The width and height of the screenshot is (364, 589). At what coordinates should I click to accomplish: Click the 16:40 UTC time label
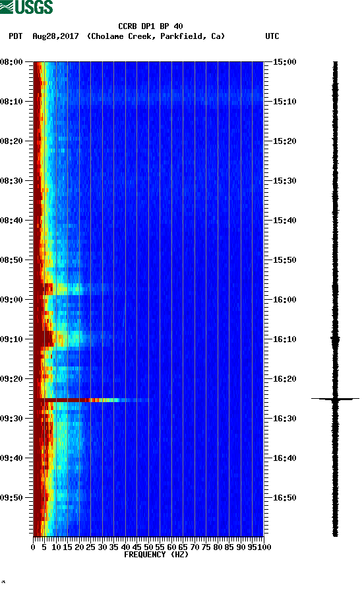tap(284, 458)
